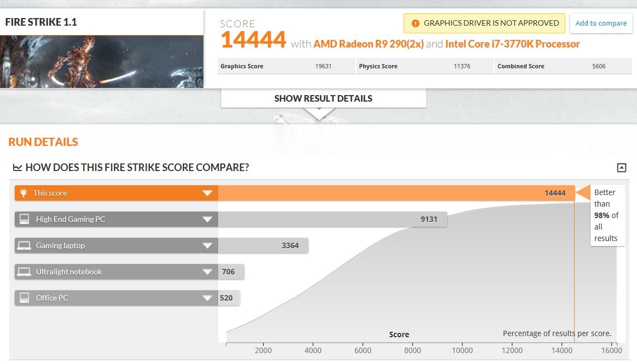Viewport: 637px width, 364px height.
Task: Expand the Office PC dropdown arrow
Action: tap(207, 298)
